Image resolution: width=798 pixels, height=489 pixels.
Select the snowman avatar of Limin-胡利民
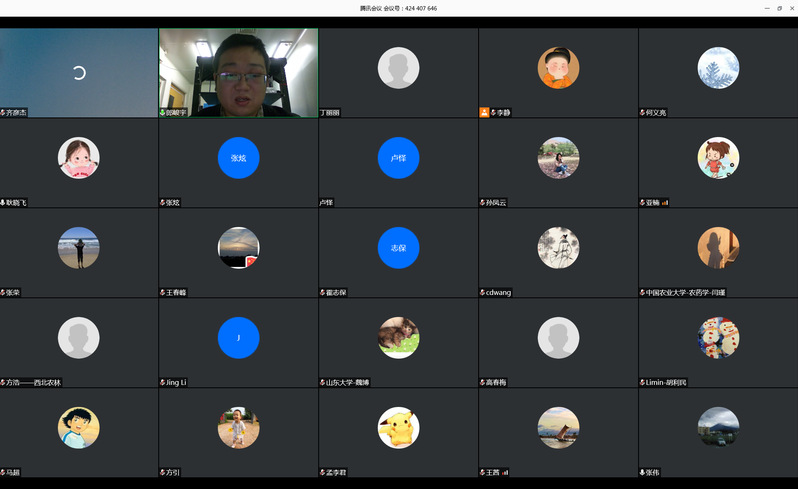pyautogui.click(x=718, y=337)
